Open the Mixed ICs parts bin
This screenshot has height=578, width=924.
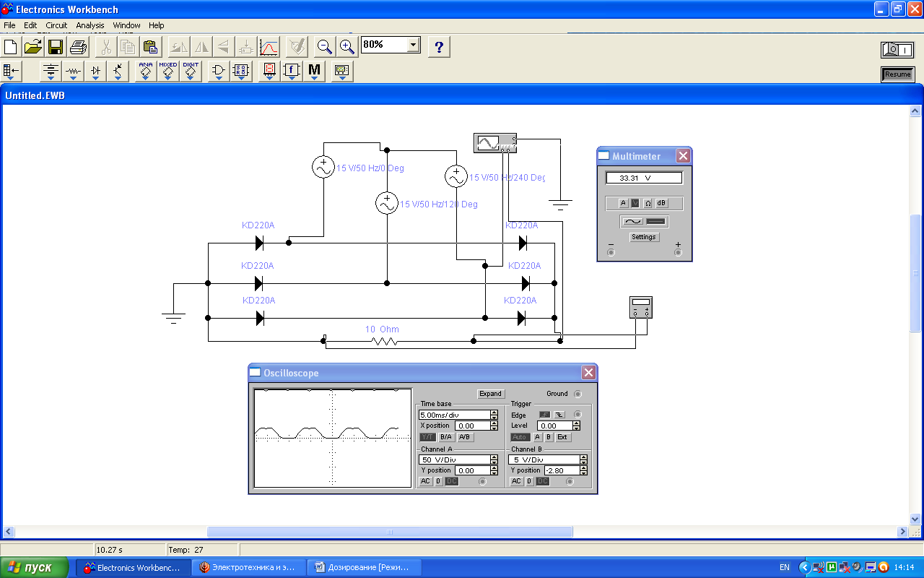point(168,72)
